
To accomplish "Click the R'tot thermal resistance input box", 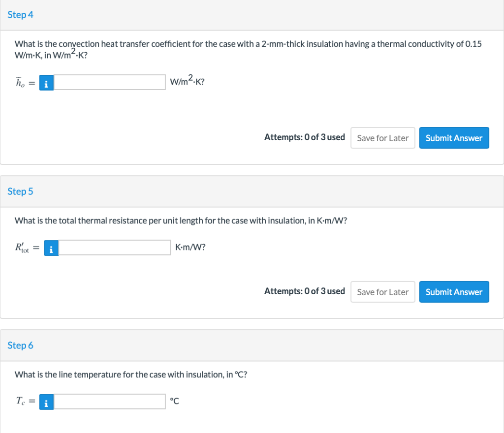I will [114, 248].
